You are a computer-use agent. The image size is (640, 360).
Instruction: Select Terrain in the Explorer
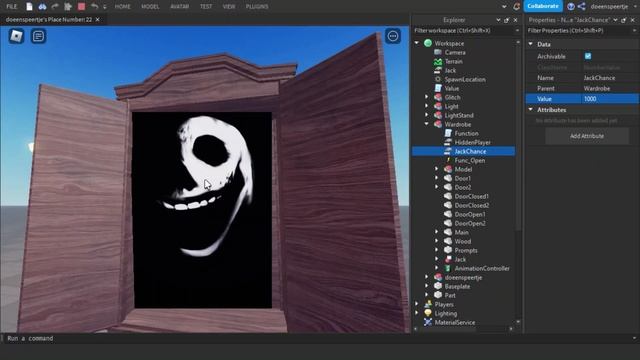[453, 61]
